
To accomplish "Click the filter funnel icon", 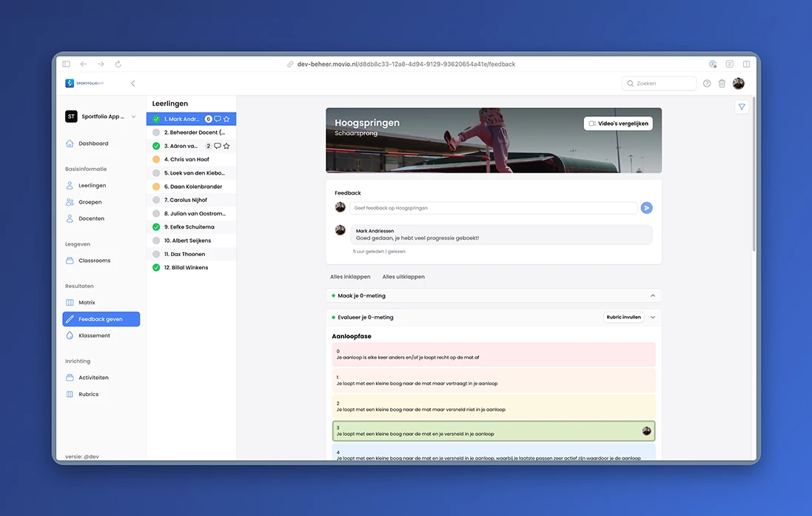I will tap(742, 107).
